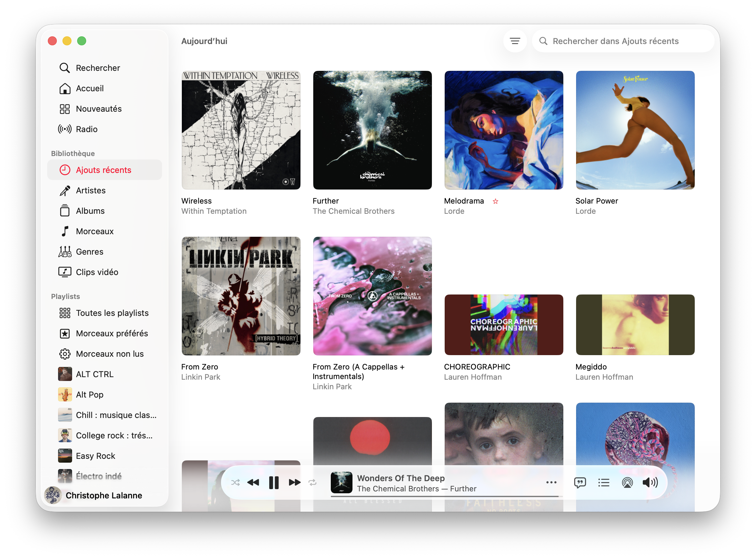The height and width of the screenshot is (559, 756).
Task: Go back to previous track
Action: [253, 482]
